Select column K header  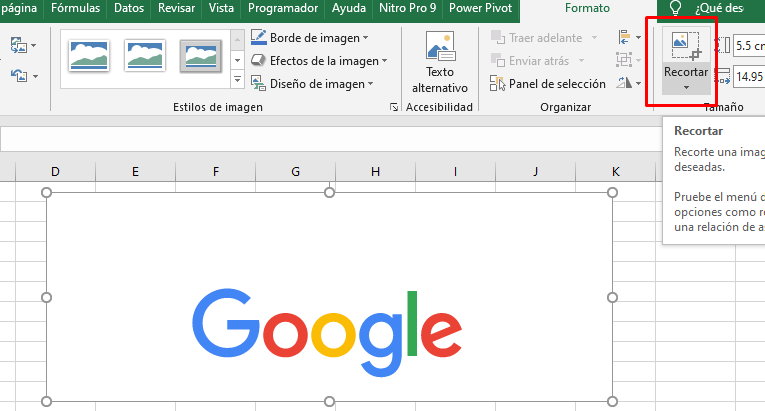[x=615, y=171]
